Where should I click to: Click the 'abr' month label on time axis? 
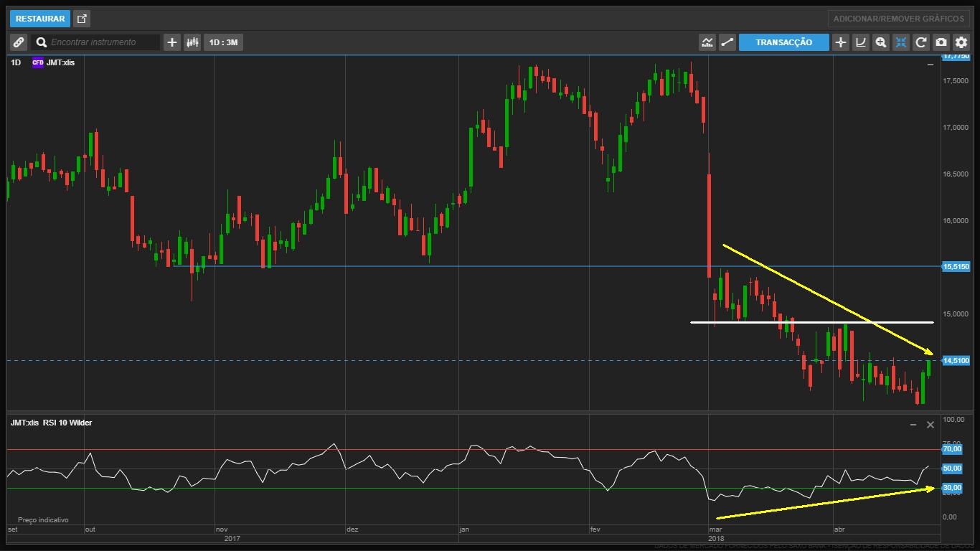[839, 529]
